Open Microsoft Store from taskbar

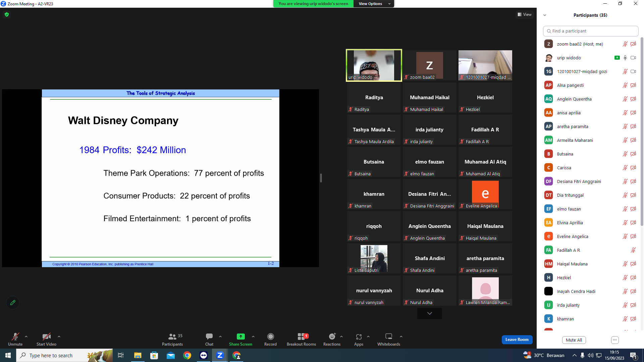154,355
